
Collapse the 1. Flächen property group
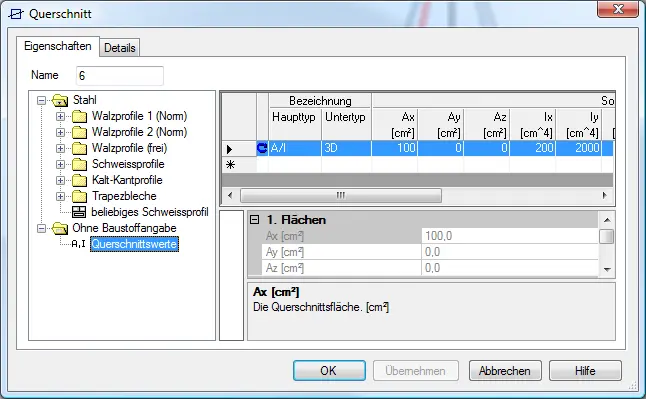pyautogui.click(x=255, y=220)
